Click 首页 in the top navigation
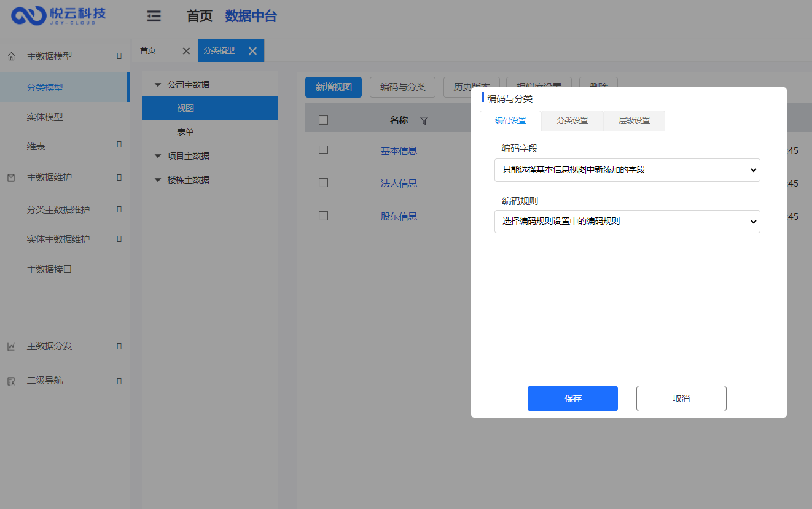This screenshot has height=509, width=812. click(x=200, y=17)
